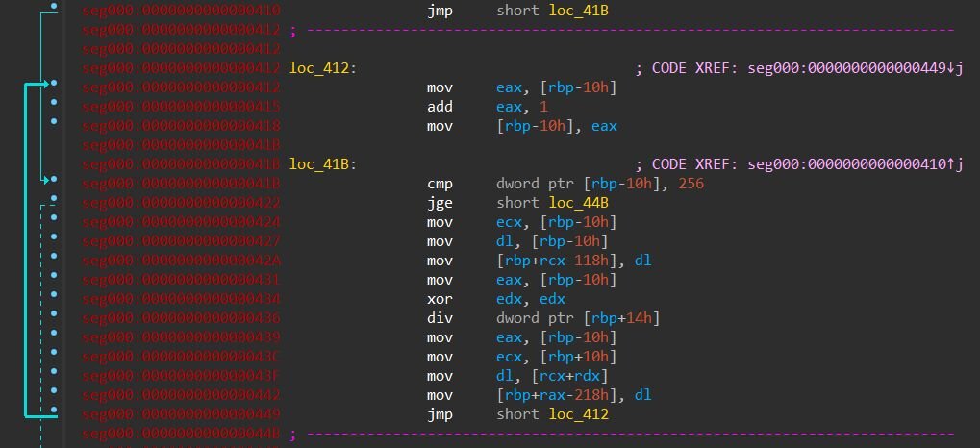
Task: Select the div mnemonic
Action: tap(439, 318)
